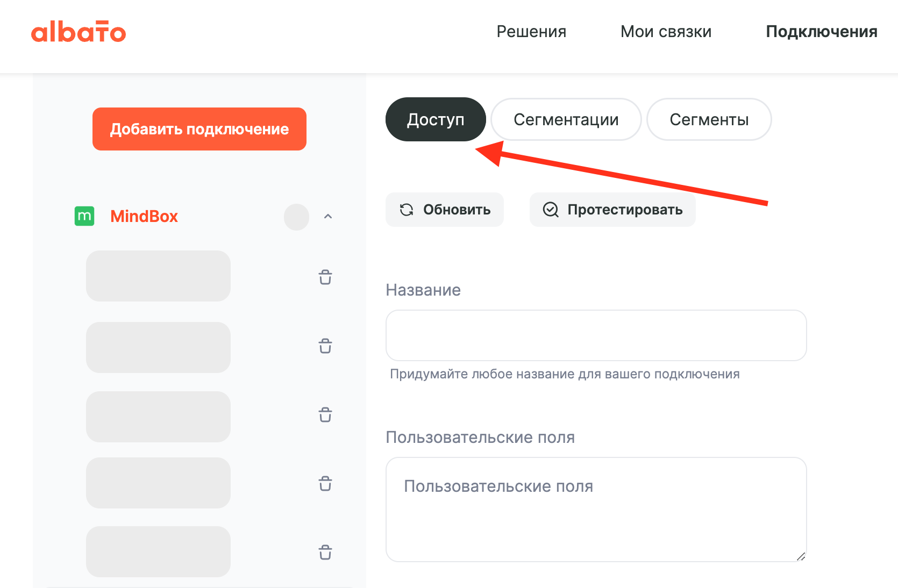Open the first MindBox connection entry
The height and width of the screenshot is (588, 898).
[x=158, y=276]
